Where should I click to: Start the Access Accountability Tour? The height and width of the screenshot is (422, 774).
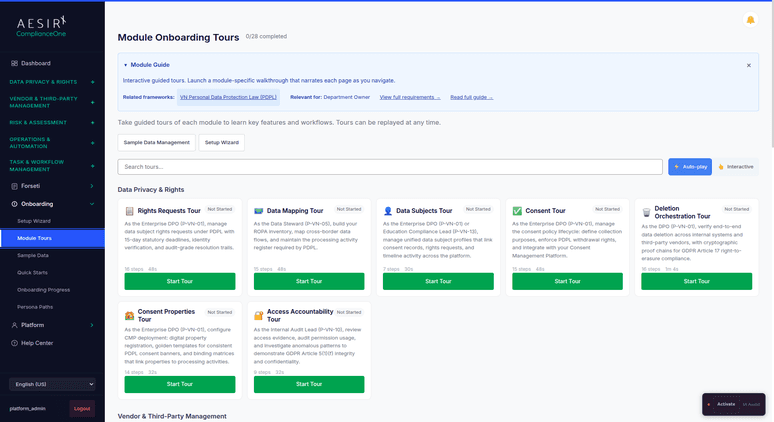click(x=309, y=384)
